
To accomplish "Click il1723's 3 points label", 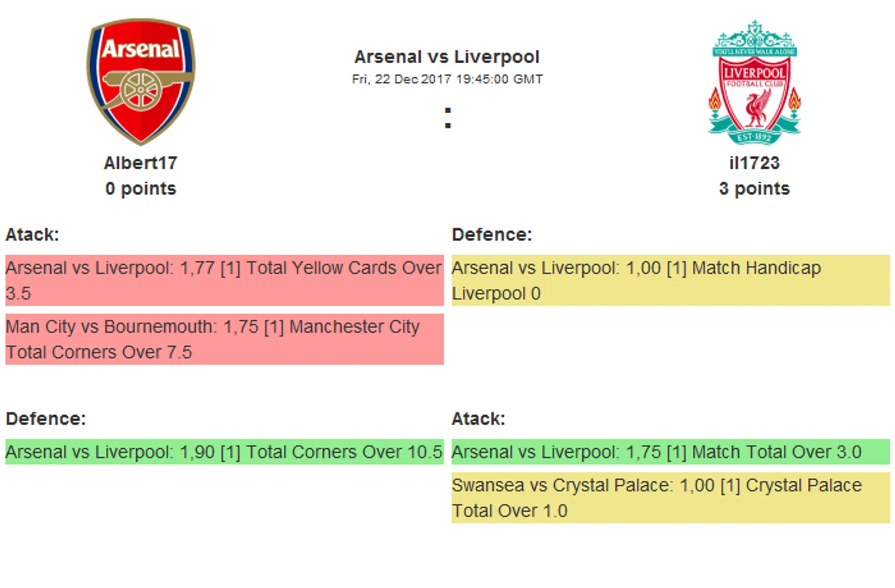I will tap(754, 189).
